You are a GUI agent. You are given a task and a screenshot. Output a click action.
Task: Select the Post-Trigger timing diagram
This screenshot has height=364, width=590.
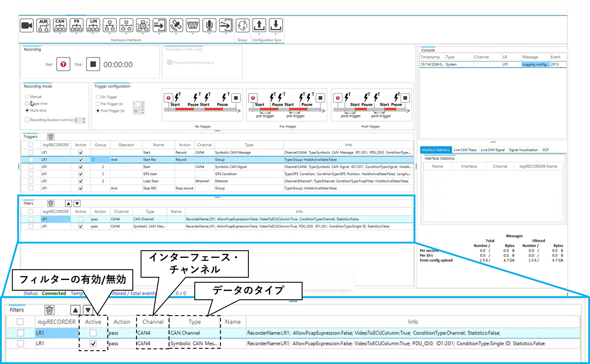click(x=372, y=105)
